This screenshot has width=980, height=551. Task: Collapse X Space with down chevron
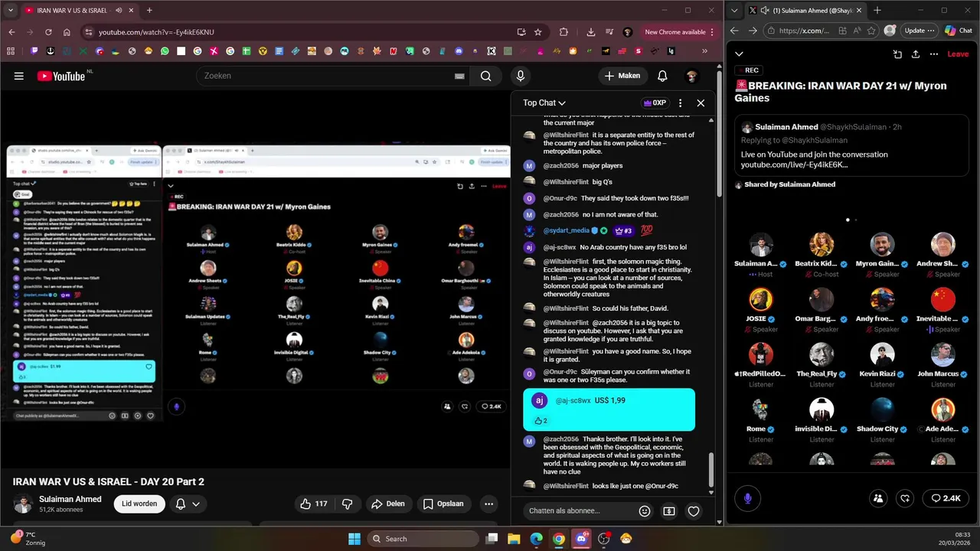click(x=739, y=54)
